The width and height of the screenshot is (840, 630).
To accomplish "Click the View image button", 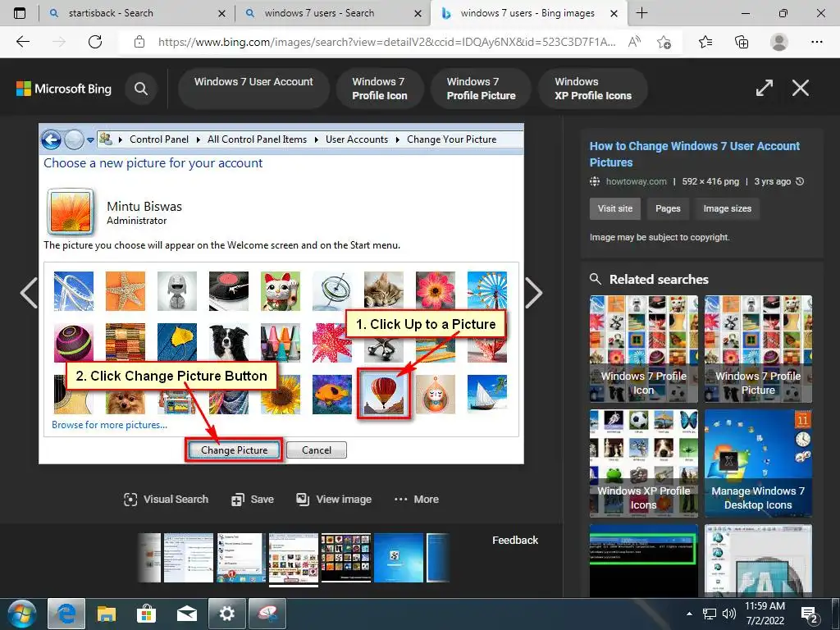I will [x=334, y=500].
